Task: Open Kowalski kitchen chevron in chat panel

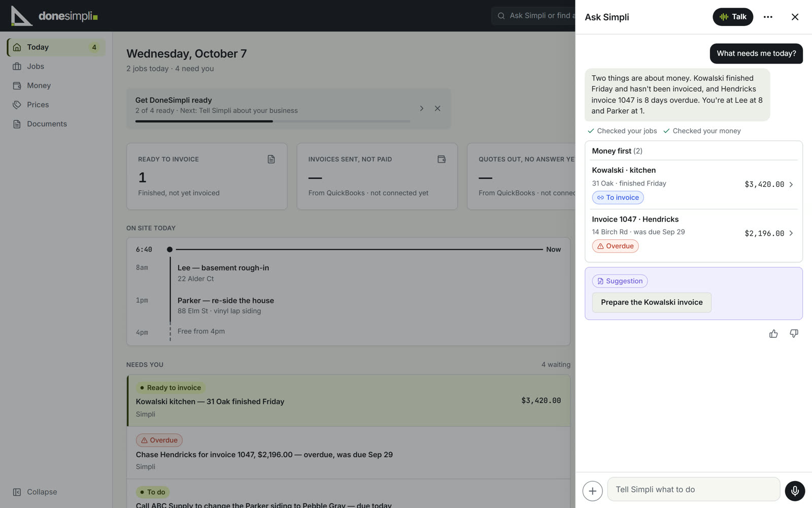Action: pos(791,184)
